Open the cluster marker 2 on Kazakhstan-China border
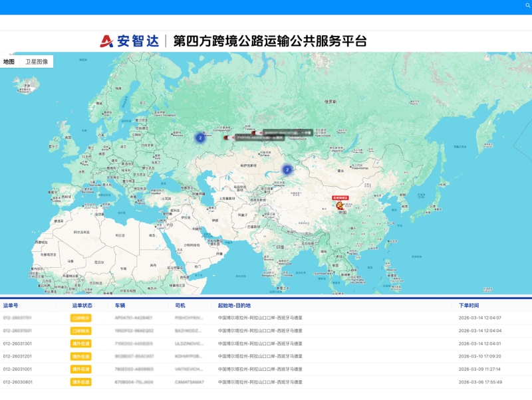 [287, 170]
